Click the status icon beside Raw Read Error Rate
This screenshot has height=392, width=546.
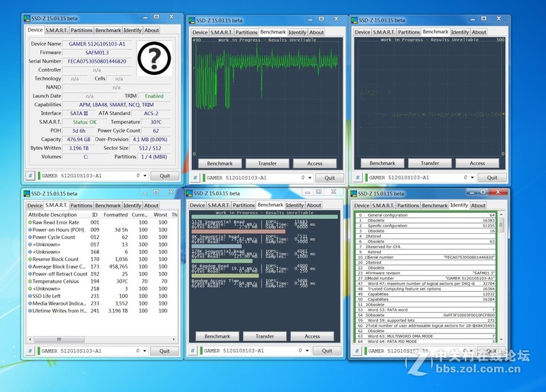(29, 222)
